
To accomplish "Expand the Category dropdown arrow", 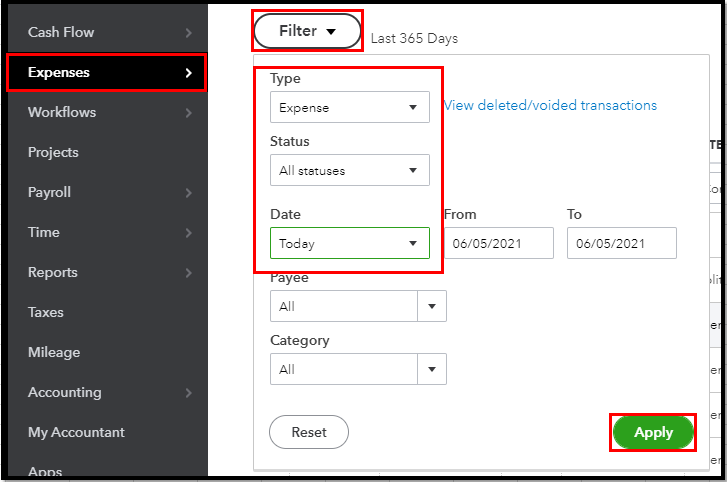I will click(433, 369).
